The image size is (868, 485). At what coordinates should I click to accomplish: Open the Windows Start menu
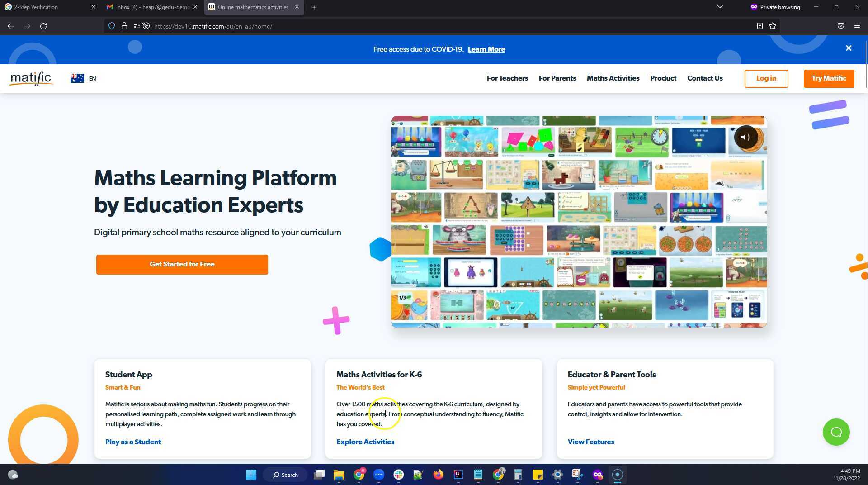tap(251, 475)
